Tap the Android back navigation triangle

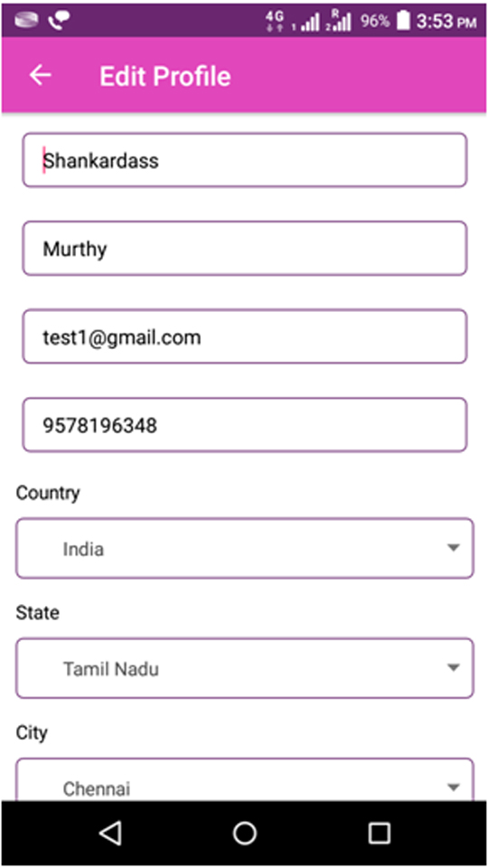click(110, 833)
